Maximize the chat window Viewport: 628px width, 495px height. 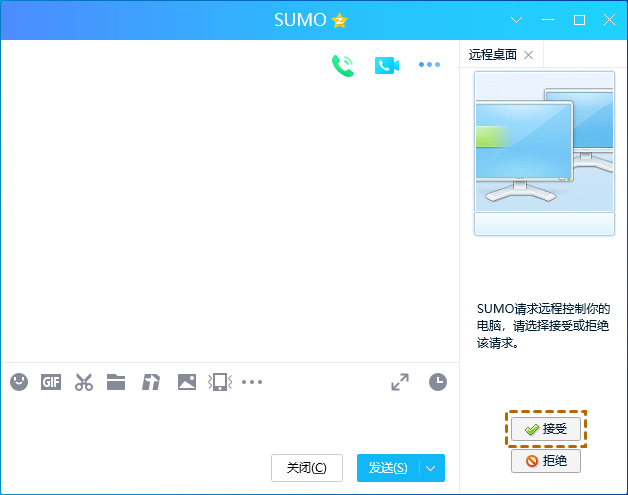click(x=579, y=20)
